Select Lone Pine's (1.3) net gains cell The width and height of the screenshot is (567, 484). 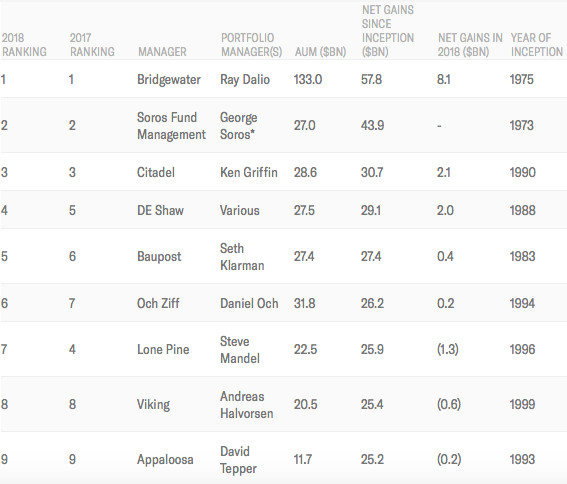[448, 349]
